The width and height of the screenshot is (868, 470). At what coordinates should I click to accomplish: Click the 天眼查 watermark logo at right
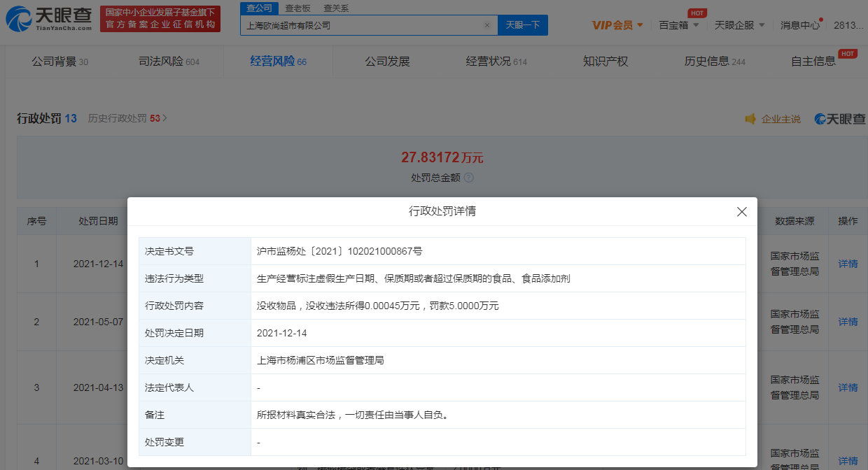tap(840, 119)
